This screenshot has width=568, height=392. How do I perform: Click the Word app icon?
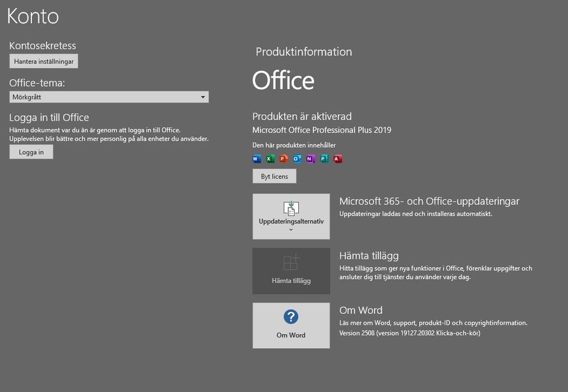[x=256, y=158]
